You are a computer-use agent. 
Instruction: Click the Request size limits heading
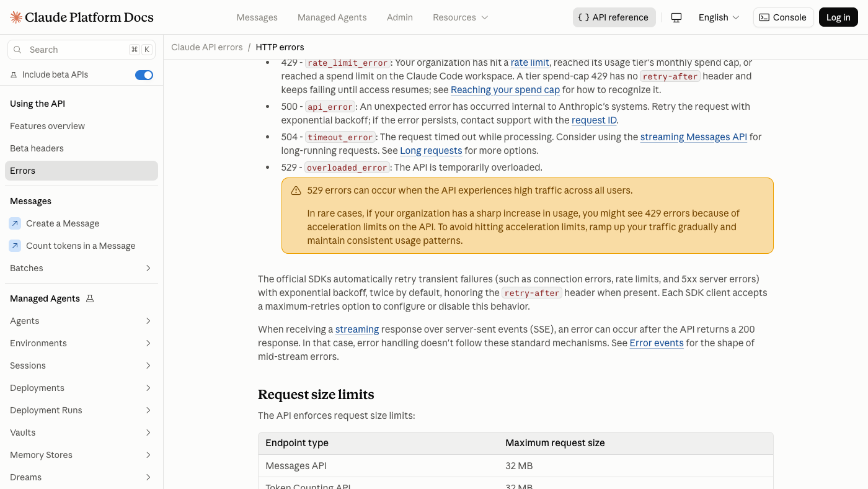point(316,395)
